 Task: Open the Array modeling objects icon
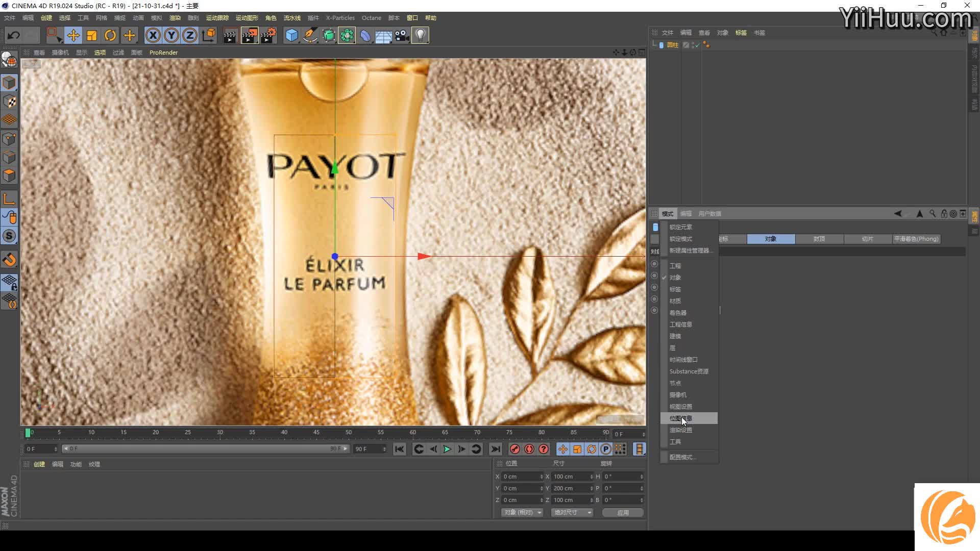point(347,35)
